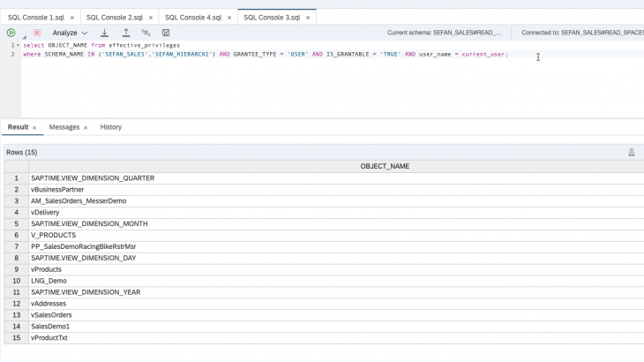Click the Rows (15) label
Image resolution: width=644 pixels, height=362 pixels.
click(22, 153)
